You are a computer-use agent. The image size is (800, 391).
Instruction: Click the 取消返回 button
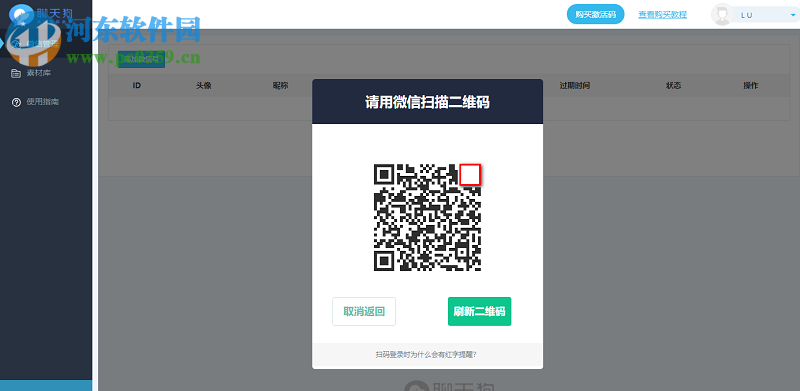(x=364, y=311)
